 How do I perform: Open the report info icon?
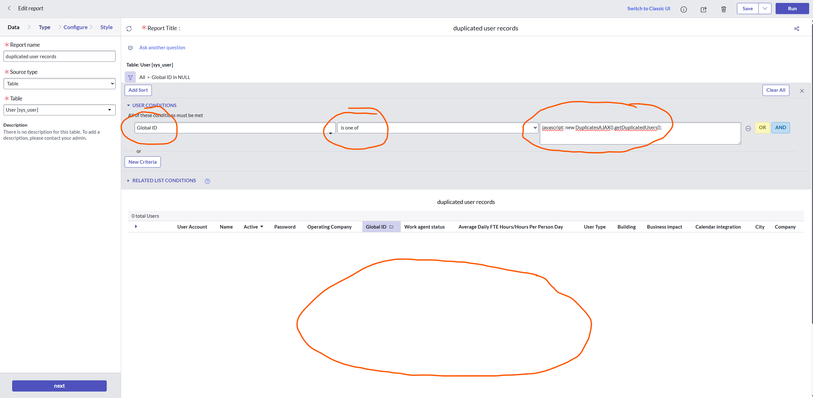coord(683,9)
